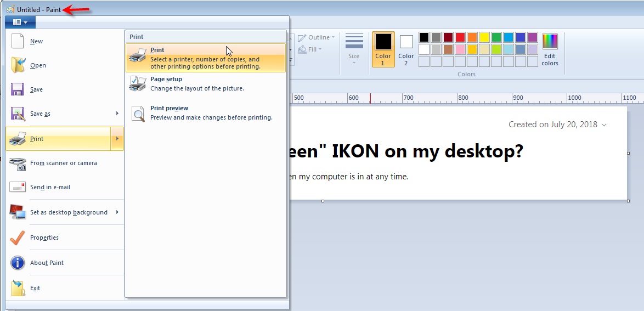The height and width of the screenshot is (311, 644).
Task: Click the Untitled - Paint title text
Action: 39,9
